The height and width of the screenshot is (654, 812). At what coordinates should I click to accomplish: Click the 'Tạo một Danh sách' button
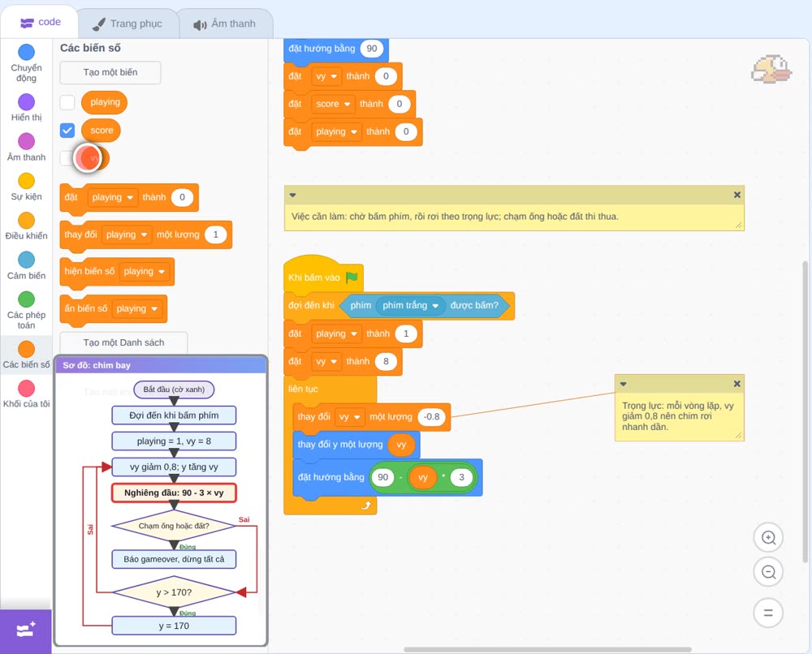coord(123,342)
